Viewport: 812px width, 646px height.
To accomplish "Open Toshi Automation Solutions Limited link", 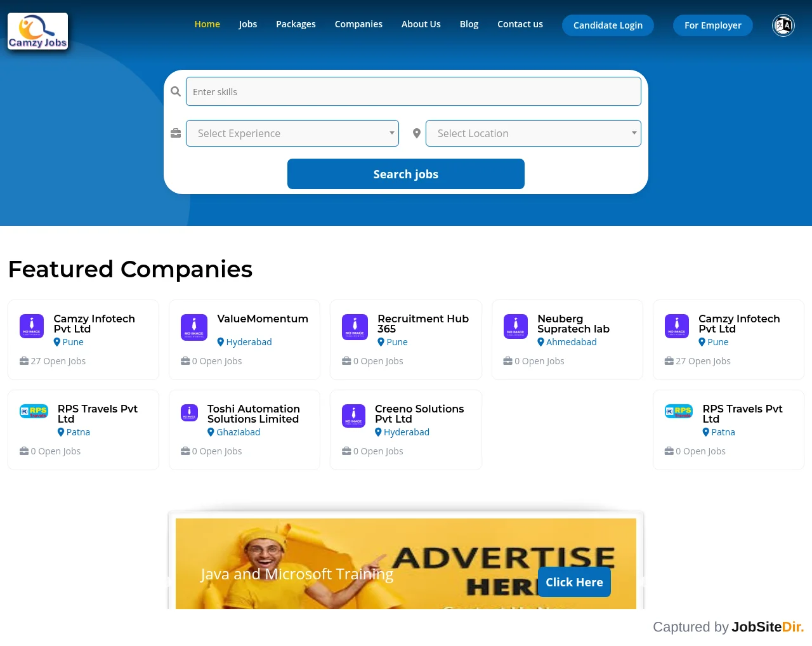I will (x=254, y=414).
